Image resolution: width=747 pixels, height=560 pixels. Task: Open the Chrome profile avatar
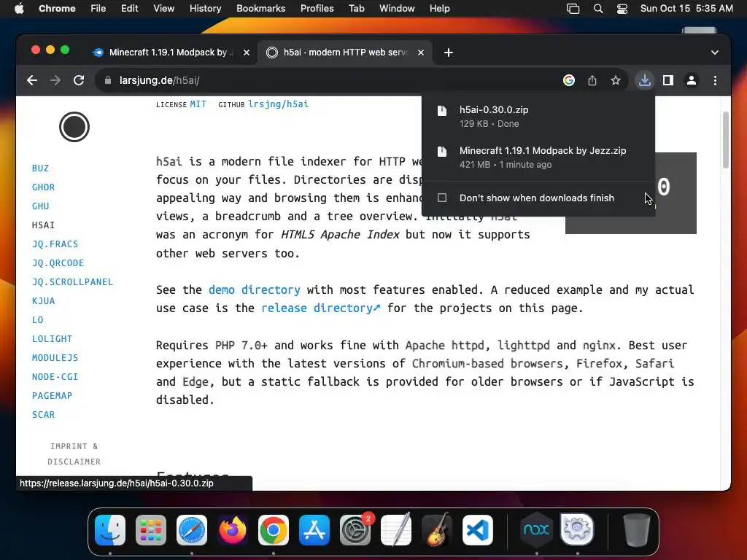point(692,80)
